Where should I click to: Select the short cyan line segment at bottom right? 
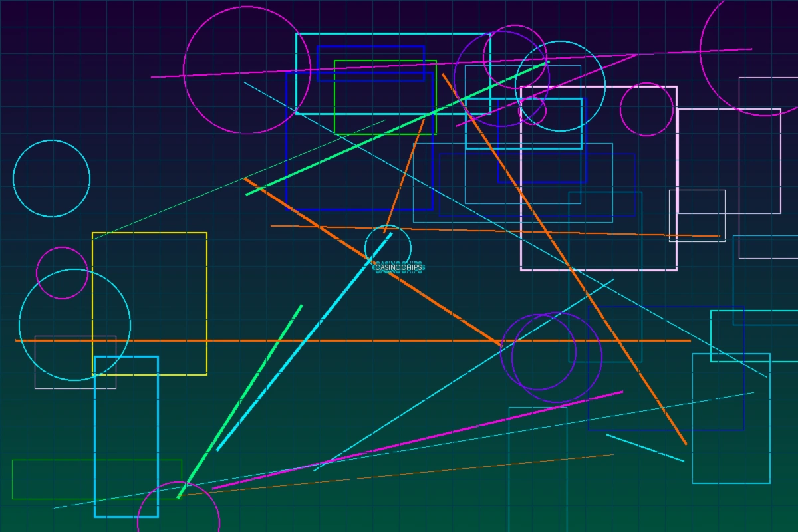click(645, 448)
